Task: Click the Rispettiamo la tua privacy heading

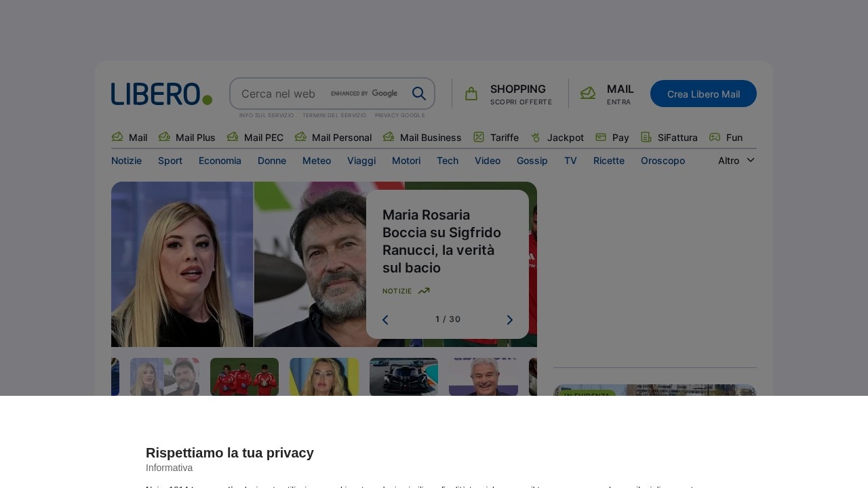Action: pos(230,453)
